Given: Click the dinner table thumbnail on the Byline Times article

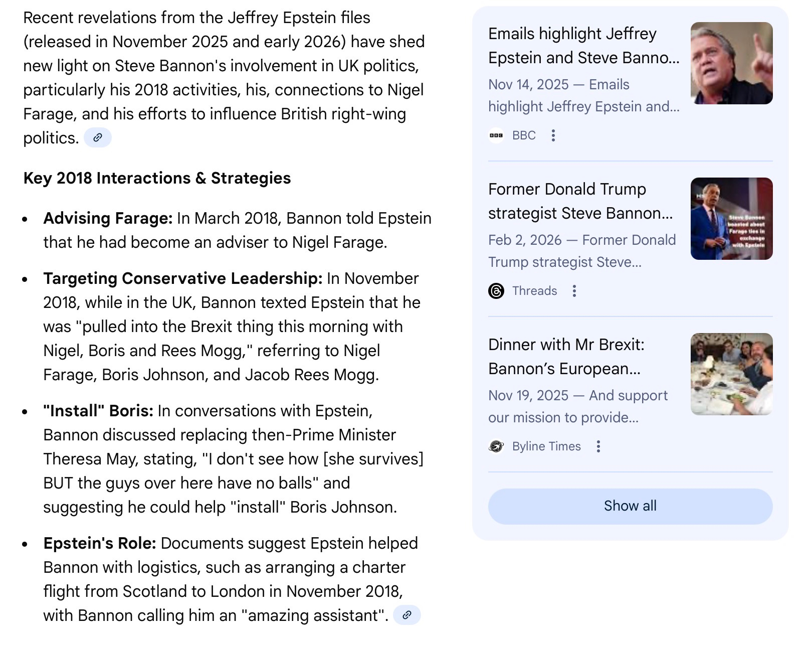Looking at the screenshot, I should (x=731, y=374).
